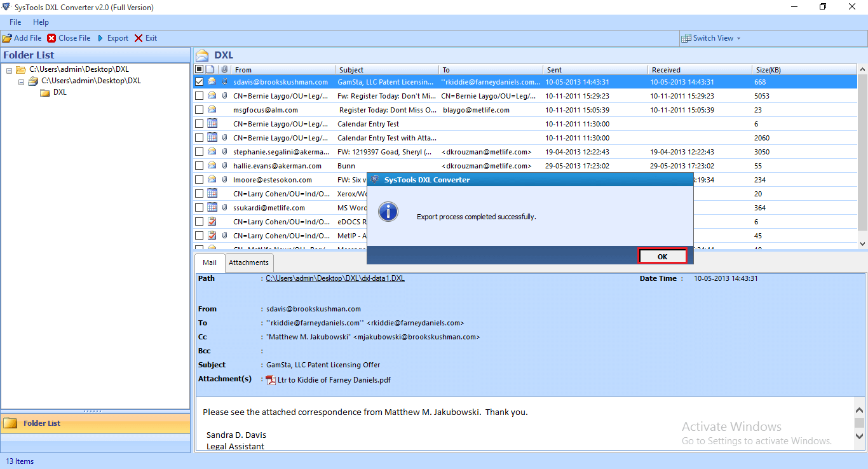Click the envelope icon of msgfocus@alm.com row
The image size is (868, 469).
click(x=212, y=109)
